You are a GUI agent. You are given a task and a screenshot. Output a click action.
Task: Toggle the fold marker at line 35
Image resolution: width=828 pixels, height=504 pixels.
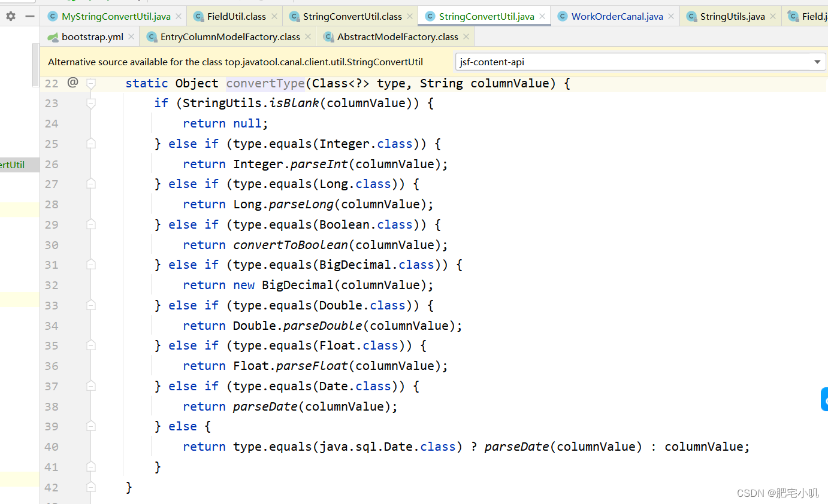pos(90,345)
